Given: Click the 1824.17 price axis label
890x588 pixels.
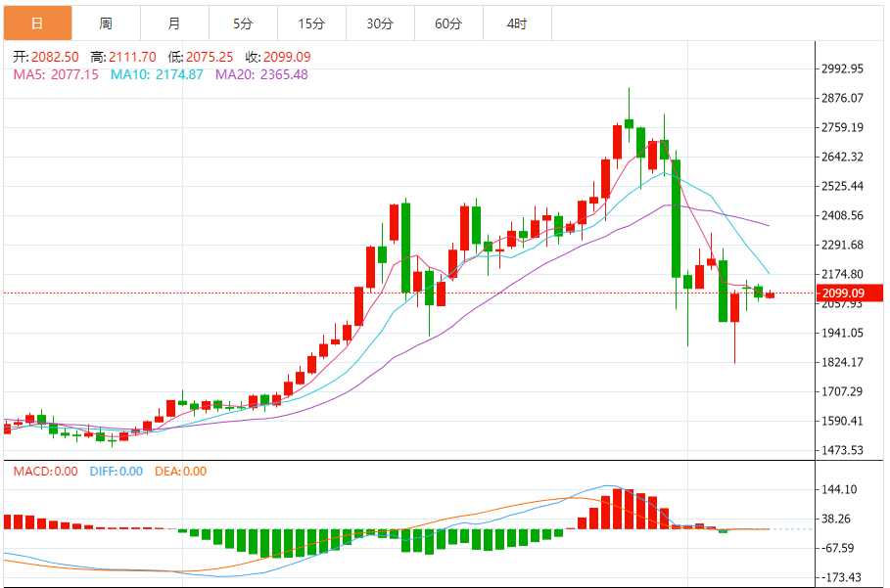Looking at the screenshot, I should coord(842,362).
